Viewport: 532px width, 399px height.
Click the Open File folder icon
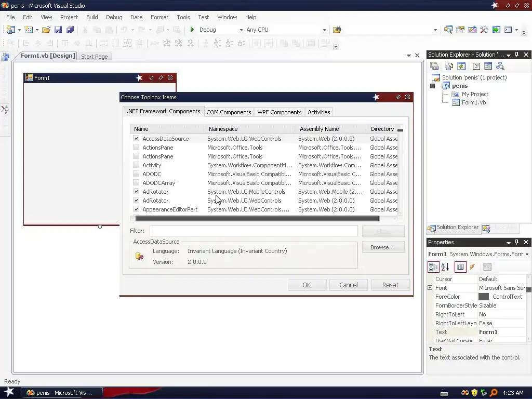(46, 30)
